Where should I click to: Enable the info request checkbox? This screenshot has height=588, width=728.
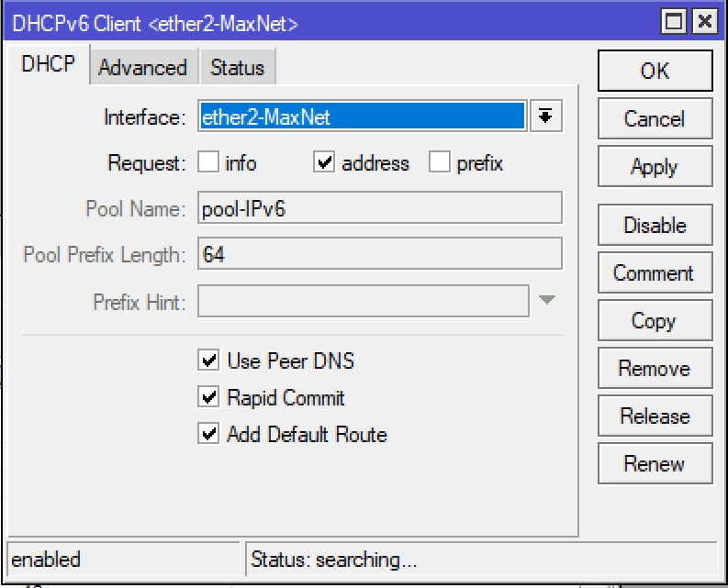pos(208,162)
